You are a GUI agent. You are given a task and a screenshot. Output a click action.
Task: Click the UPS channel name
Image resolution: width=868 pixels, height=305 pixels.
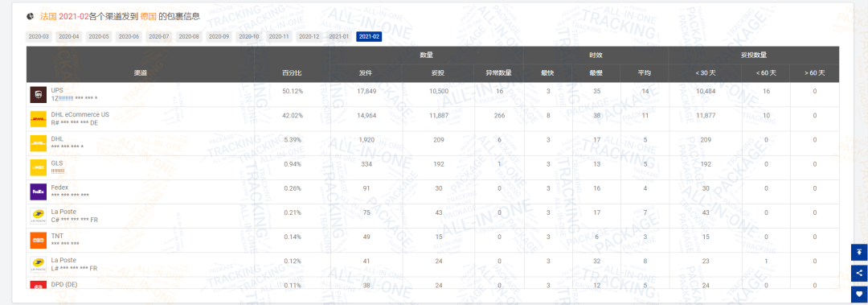(x=57, y=90)
